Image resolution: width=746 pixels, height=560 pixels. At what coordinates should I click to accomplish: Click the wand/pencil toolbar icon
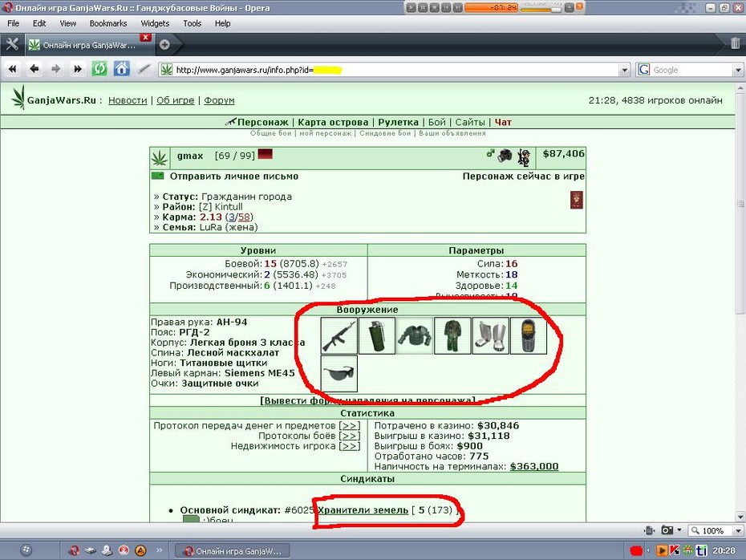144,69
